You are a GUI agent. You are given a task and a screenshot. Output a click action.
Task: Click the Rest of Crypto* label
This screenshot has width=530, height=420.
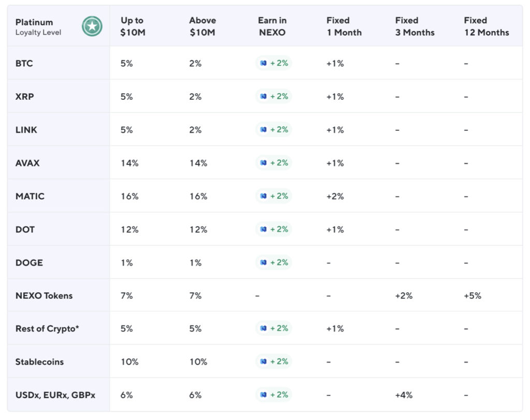pos(47,329)
